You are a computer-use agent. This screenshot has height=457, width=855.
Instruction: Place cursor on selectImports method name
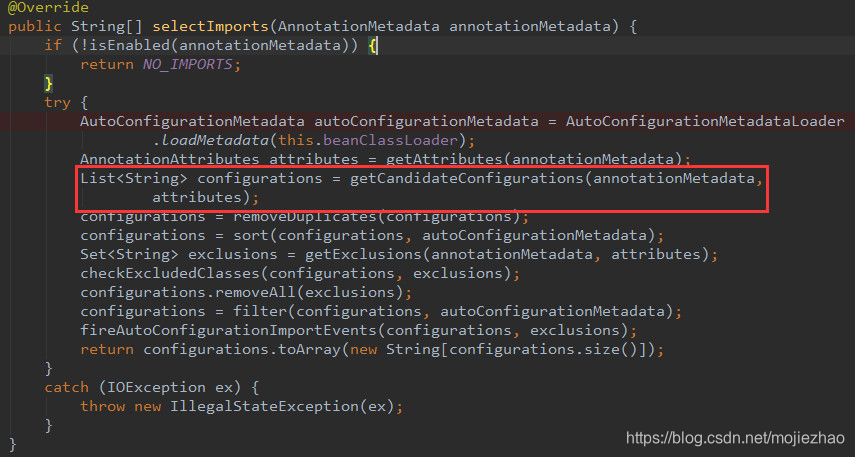[x=210, y=26]
